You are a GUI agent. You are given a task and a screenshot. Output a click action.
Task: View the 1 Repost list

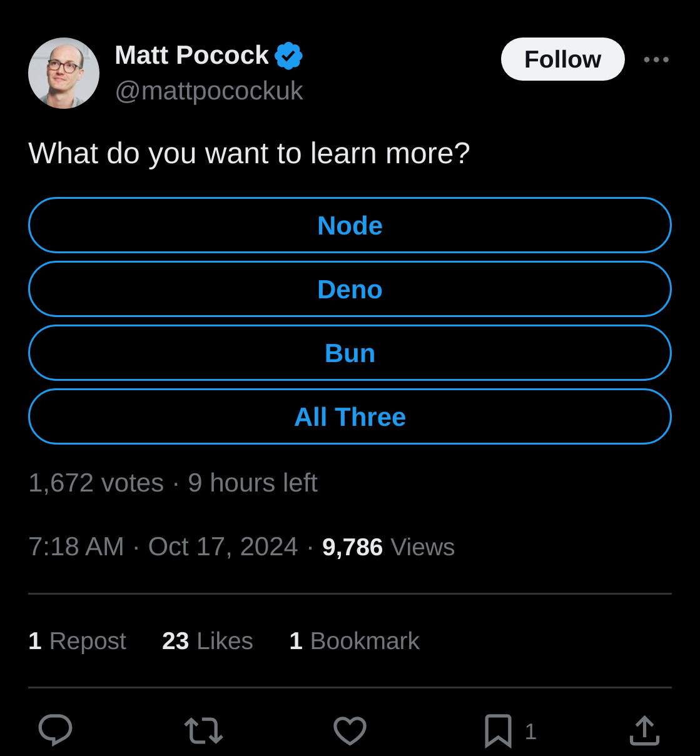point(77,641)
